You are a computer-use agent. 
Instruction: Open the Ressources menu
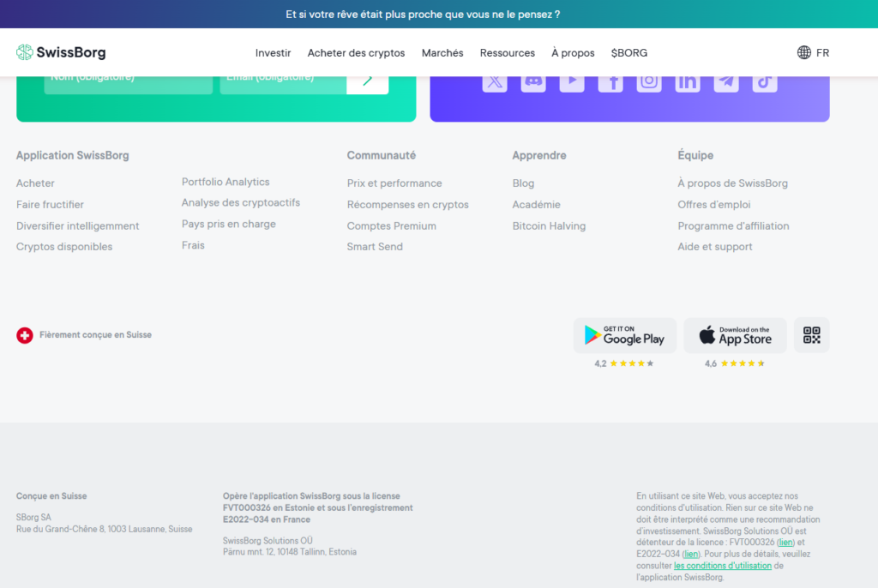click(508, 52)
